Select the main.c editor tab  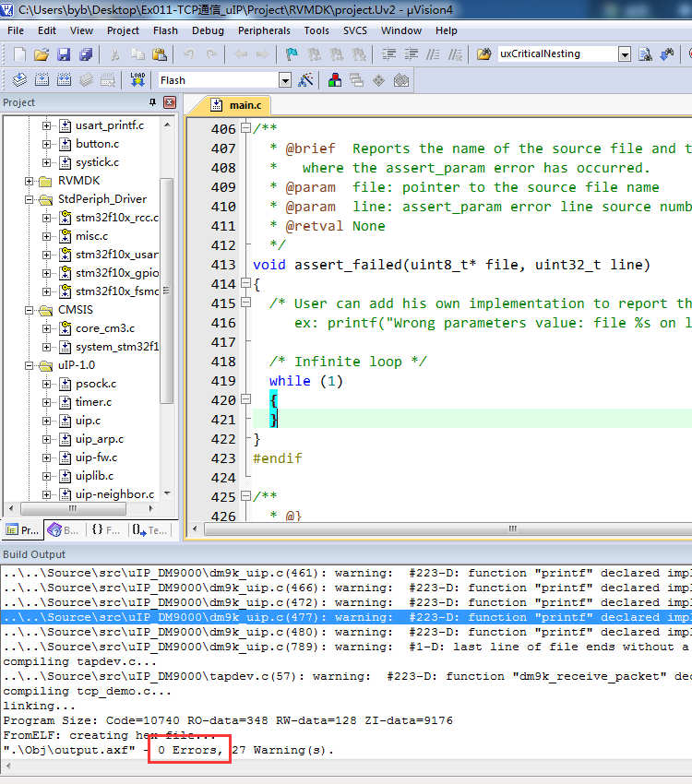[x=235, y=105]
